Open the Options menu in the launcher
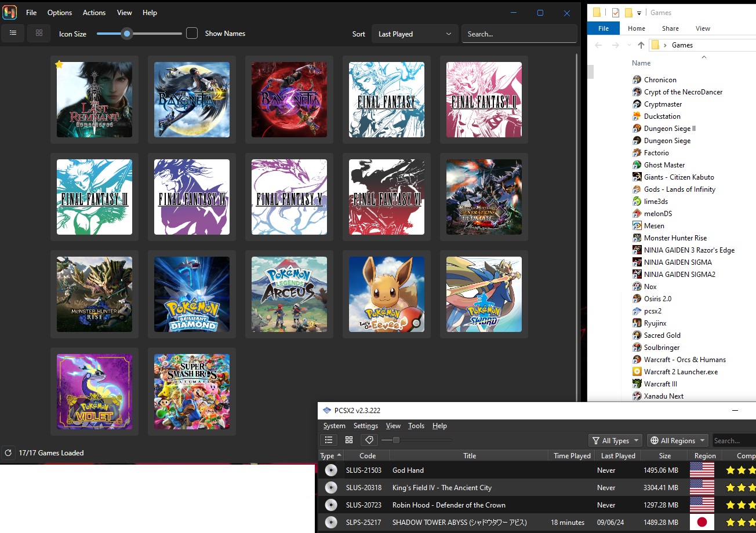The image size is (756, 533). [60, 13]
